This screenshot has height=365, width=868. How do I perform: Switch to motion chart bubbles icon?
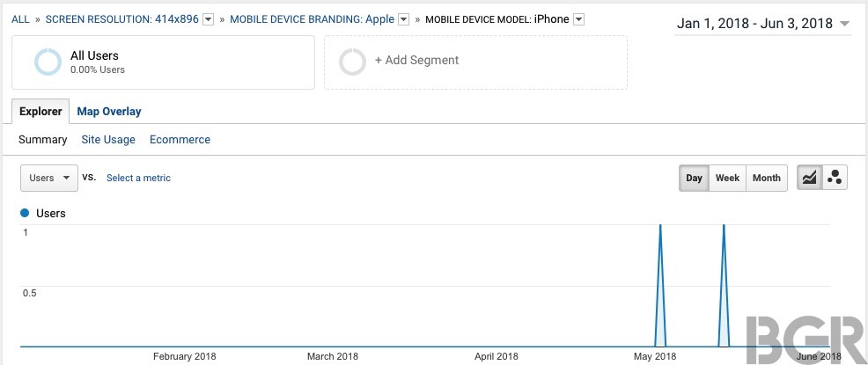click(x=835, y=178)
